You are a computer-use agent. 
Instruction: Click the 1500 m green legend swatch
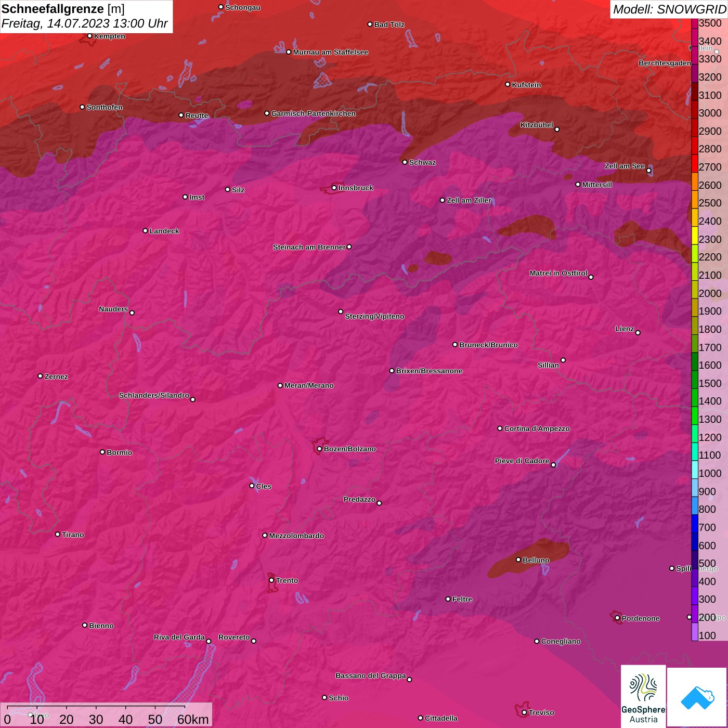click(695, 380)
